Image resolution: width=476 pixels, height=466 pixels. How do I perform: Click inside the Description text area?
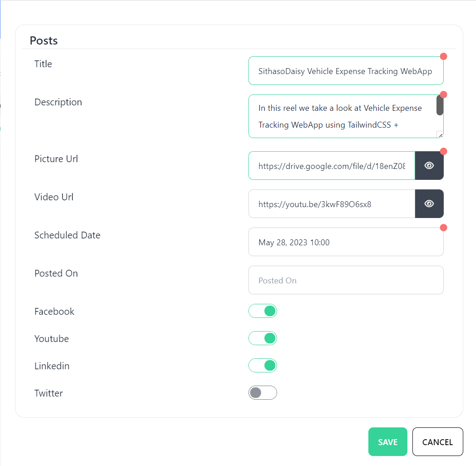(341, 116)
